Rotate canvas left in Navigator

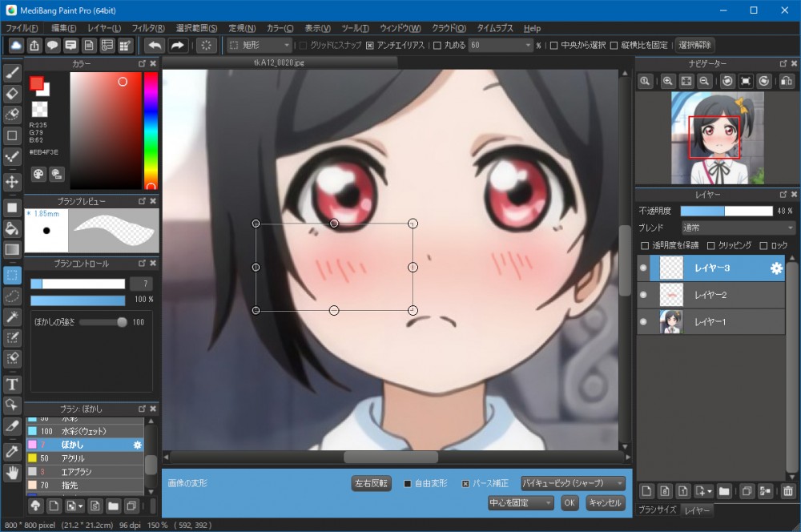(727, 81)
